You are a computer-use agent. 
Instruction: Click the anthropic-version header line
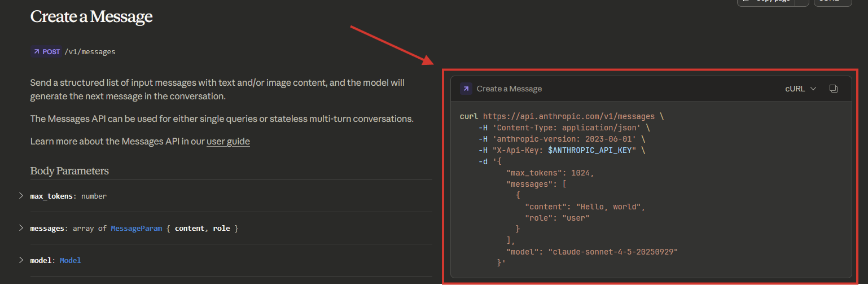point(562,139)
